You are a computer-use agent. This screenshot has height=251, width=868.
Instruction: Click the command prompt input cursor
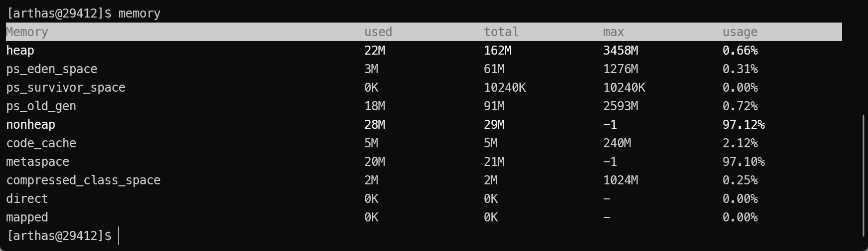tap(119, 235)
